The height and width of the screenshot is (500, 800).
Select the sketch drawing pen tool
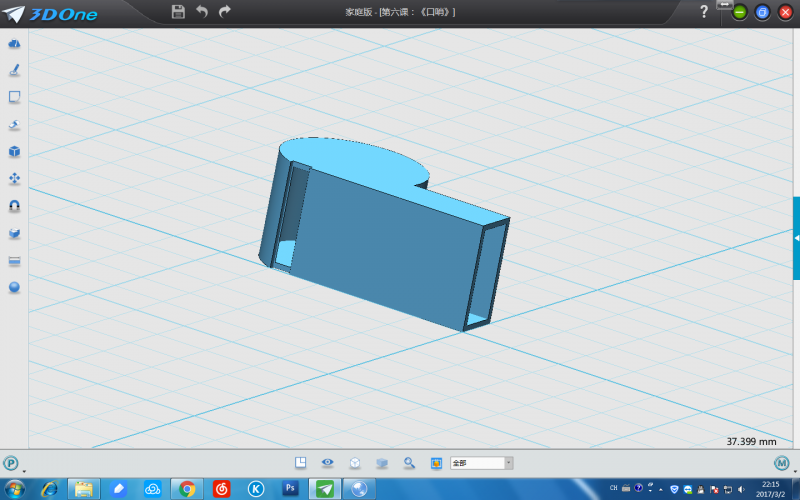tap(14, 70)
